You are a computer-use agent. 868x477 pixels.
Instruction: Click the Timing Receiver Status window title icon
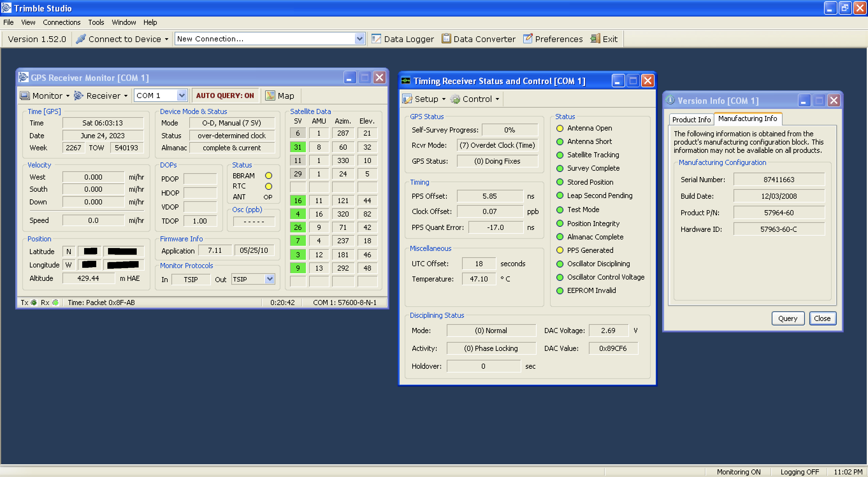[406, 81]
